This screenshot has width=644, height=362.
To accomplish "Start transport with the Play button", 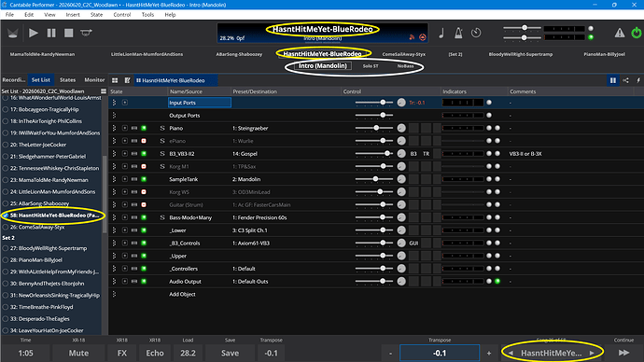I will tap(34, 33).
